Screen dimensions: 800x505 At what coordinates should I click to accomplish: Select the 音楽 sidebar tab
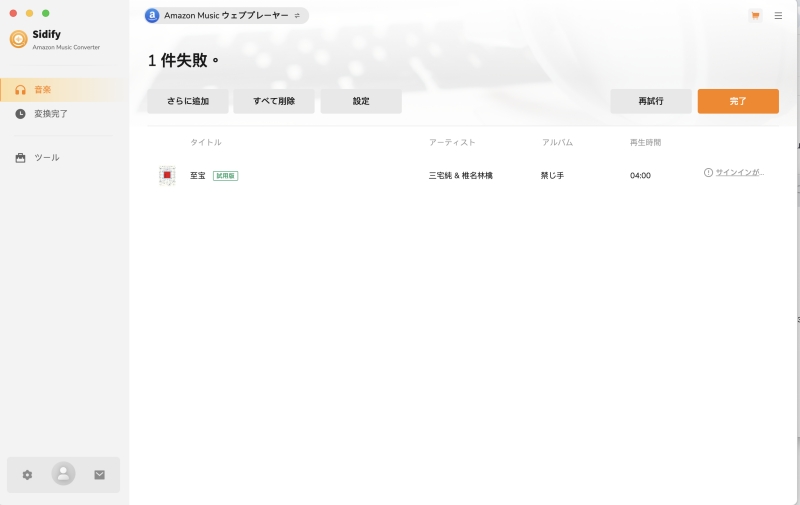pos(64,90)
